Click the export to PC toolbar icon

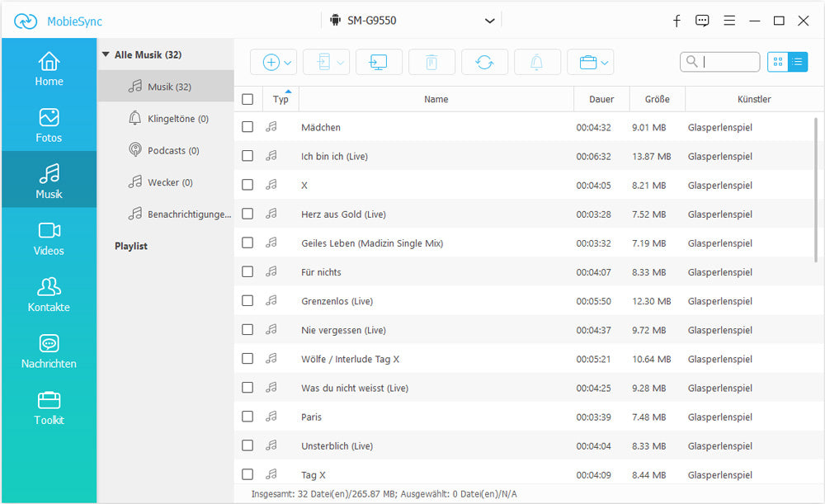[x=379, y=62]
